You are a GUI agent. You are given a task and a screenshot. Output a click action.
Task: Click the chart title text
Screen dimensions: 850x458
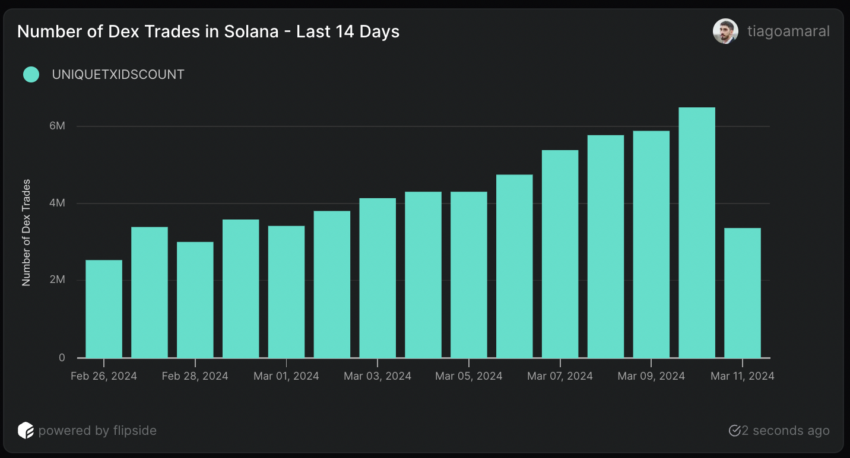point(208,32)
